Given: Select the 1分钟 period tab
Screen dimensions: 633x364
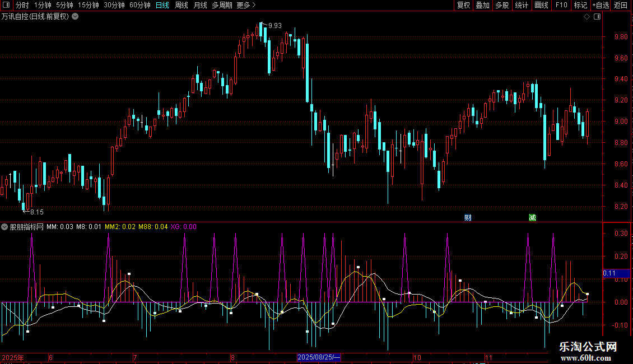Looking at the screenshot, I should (x=43, y=5).
